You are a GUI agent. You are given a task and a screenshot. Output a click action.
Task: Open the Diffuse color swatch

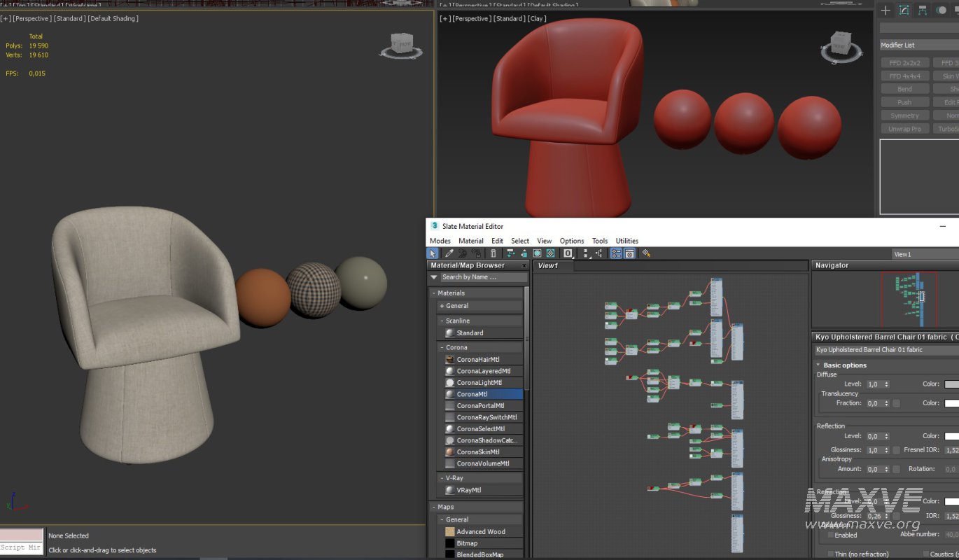tap(951, 384)
